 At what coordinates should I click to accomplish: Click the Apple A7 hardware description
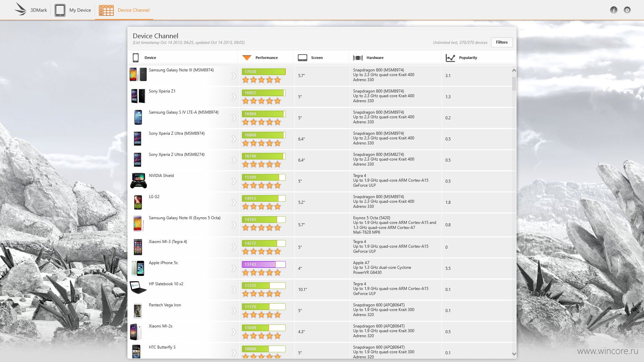(382, 267)
